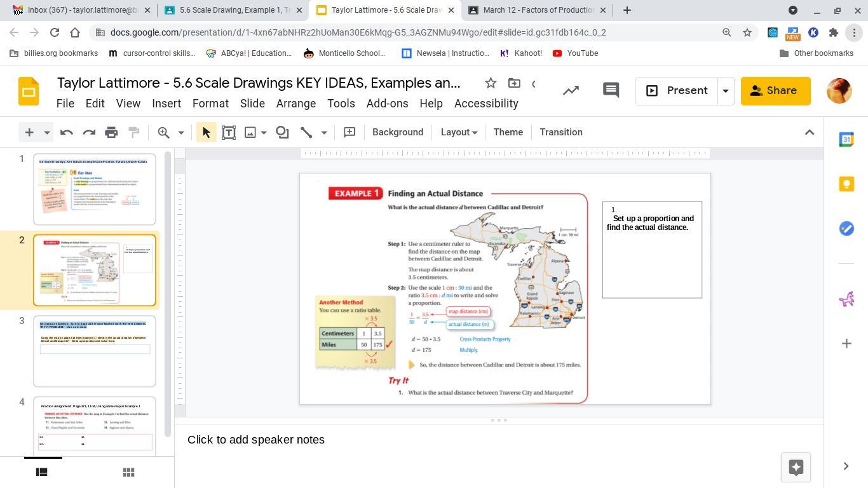
Task: Select the Shape tool icon
Action: 282,132
